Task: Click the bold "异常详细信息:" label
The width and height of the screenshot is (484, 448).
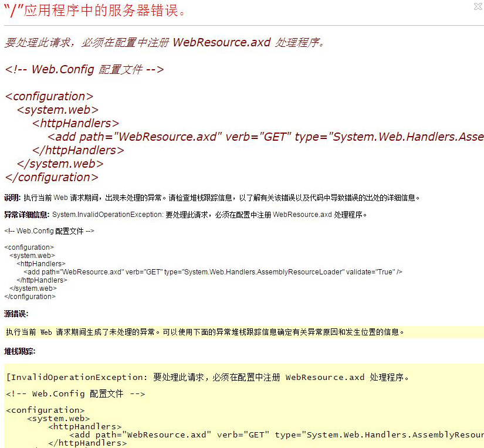Action: [x=27, y=215]
